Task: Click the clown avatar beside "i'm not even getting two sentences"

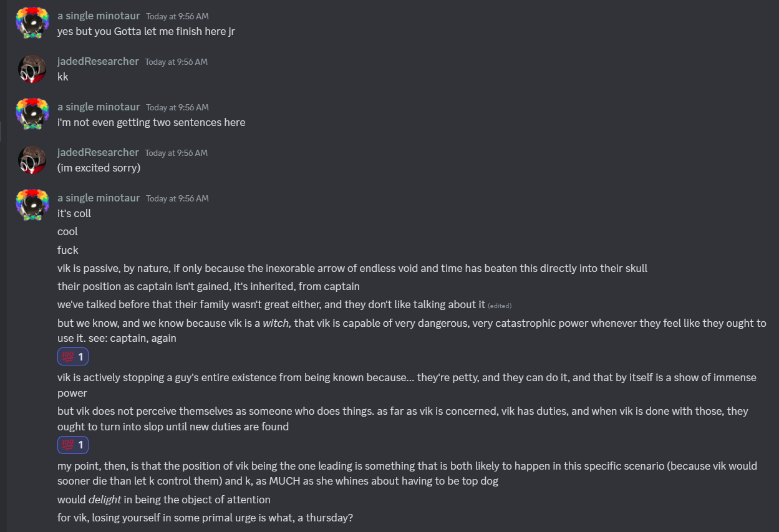Action: click(32, 114)
